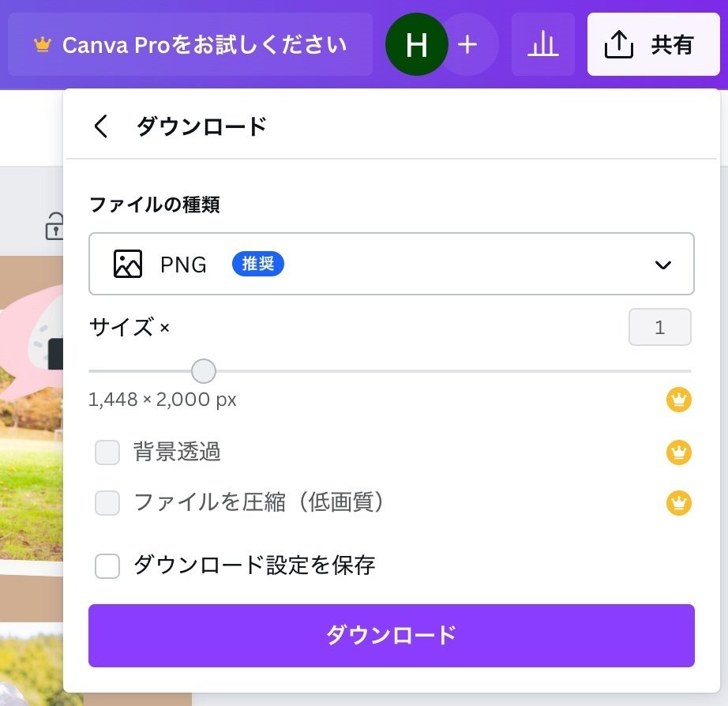Click the plus icon to add collaborators
The width and height of the screenshot is (728, 706).
467,44
